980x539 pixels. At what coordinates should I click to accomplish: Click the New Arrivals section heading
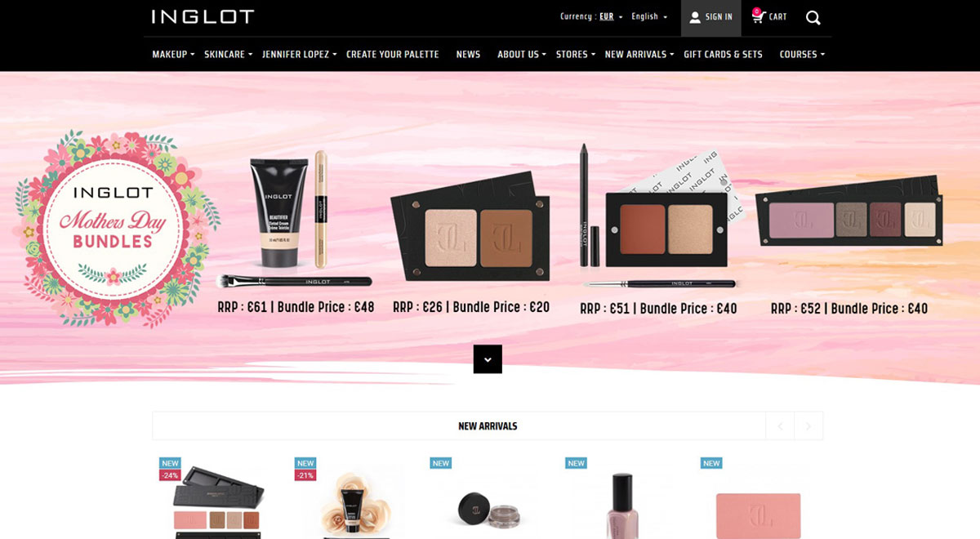[x=488, y=426]
